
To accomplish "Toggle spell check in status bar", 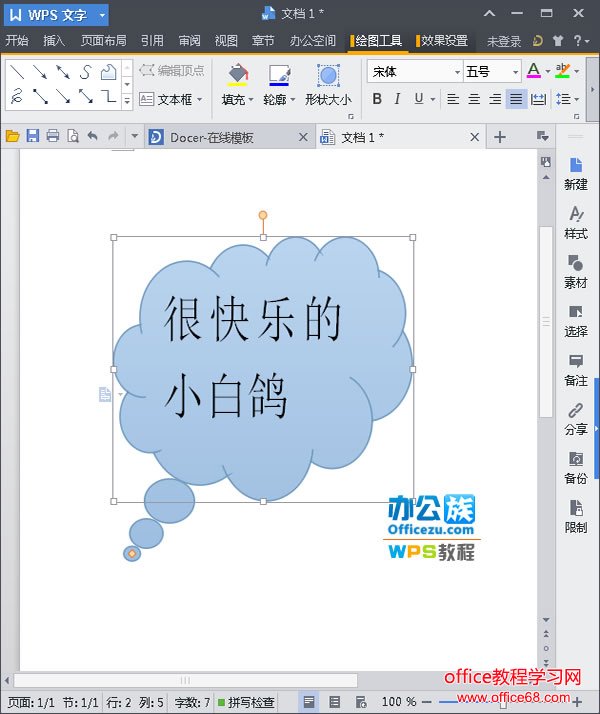I will coord(246,702).
